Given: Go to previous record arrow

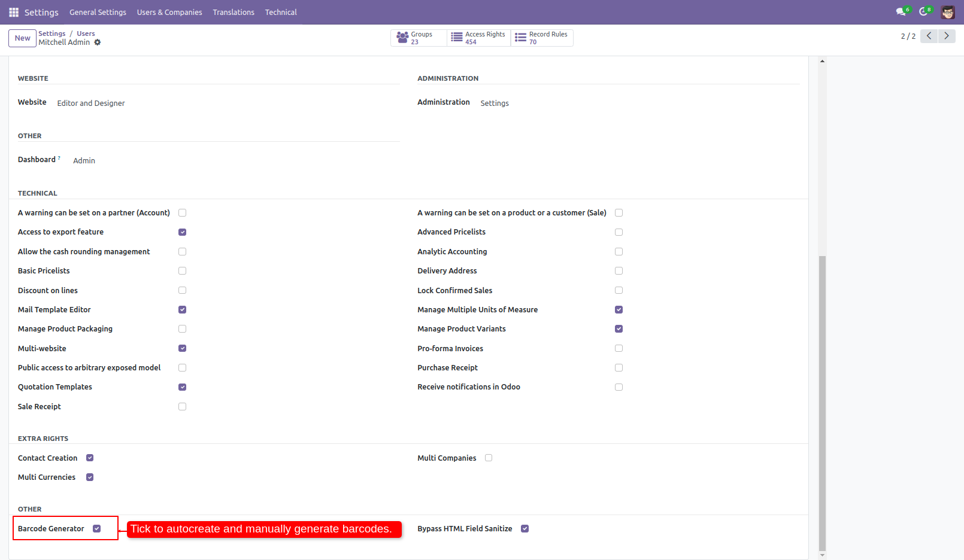Looking at the screenshot, I should coord(929,36).
